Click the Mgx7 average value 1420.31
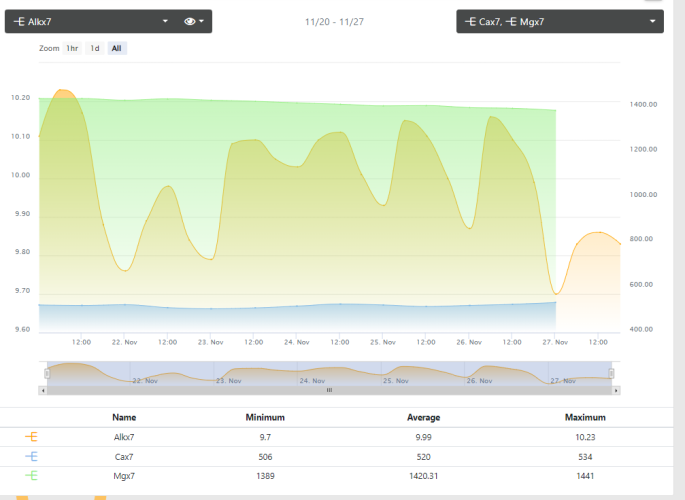This screenshot has width=685, height=500. [424, 476]
